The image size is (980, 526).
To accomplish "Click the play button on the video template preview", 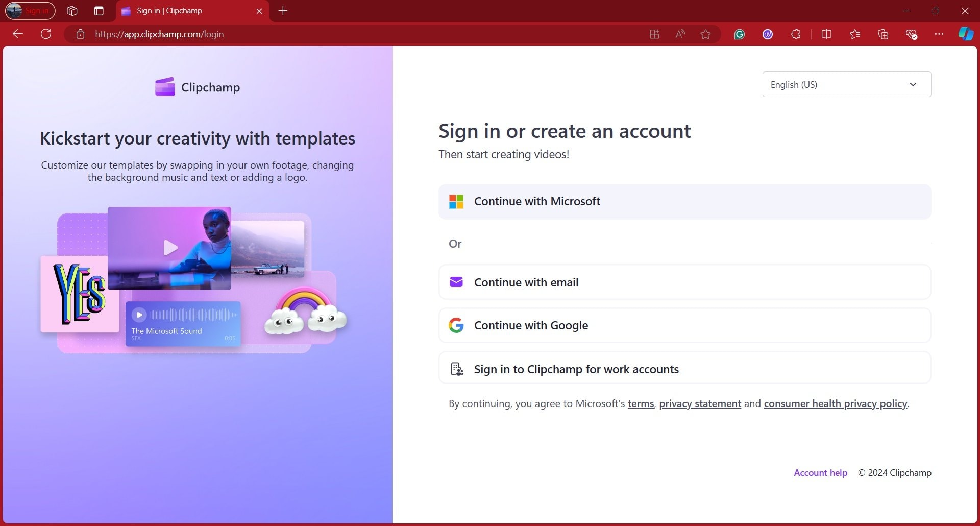I will click(170, 248).
